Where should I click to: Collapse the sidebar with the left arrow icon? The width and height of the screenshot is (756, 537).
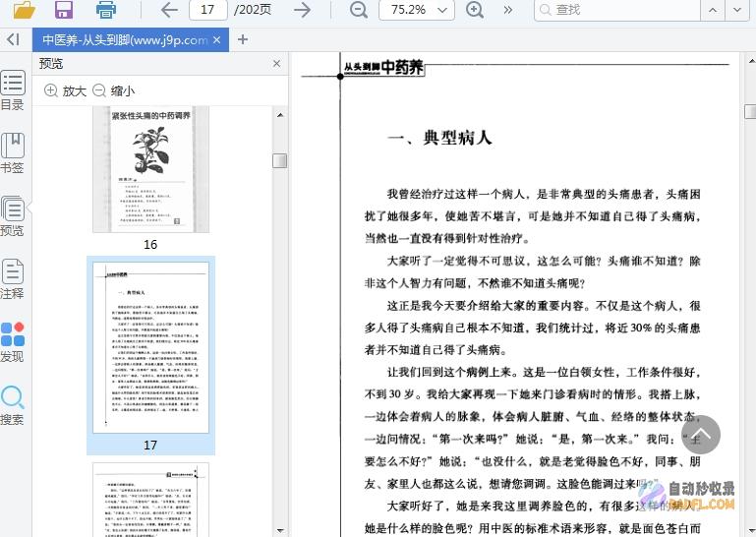click(14, 39)
